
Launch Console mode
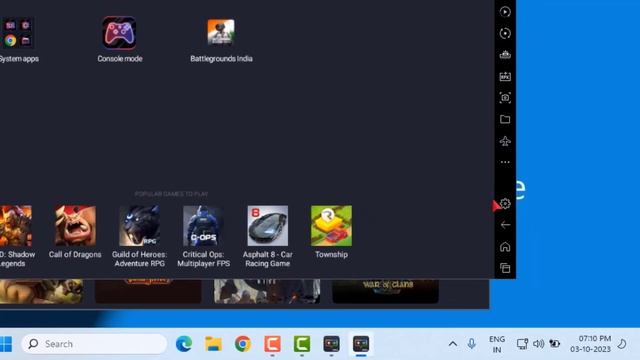pyautogui.click(x=119, y=33)
